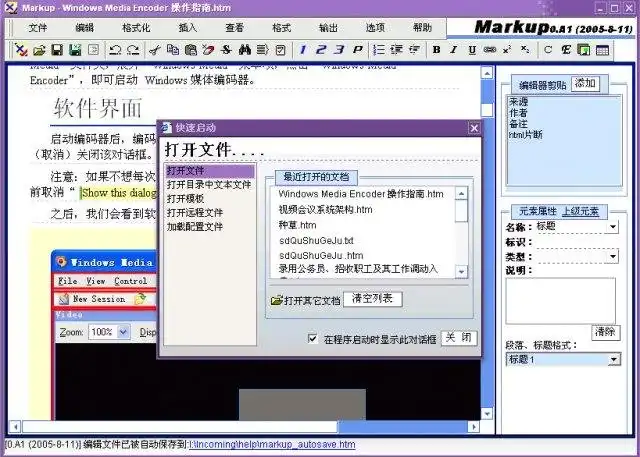Open a file with the folder icon

point(39,50)
